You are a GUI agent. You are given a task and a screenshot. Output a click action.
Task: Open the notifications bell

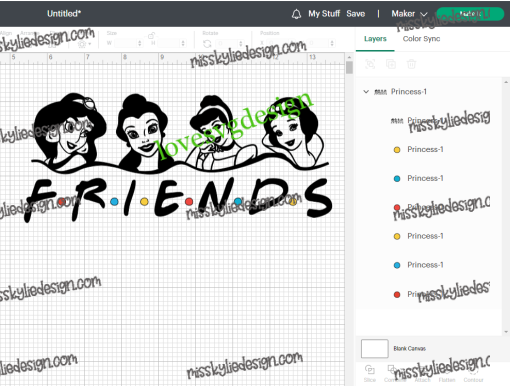[296, 14]
